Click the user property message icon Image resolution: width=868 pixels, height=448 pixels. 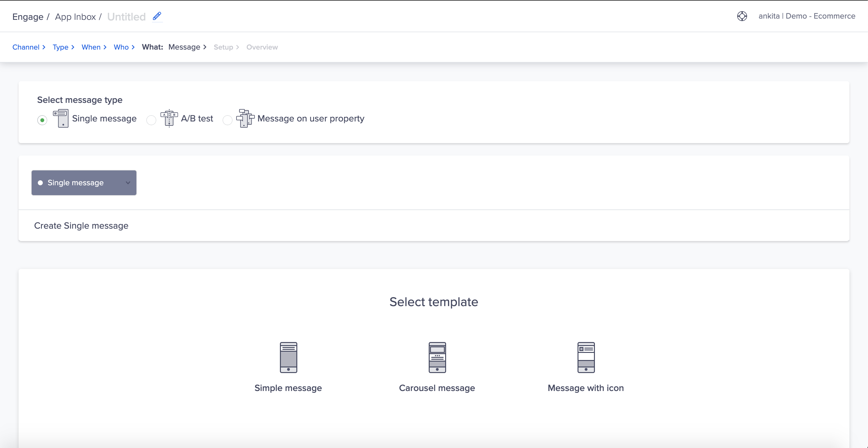click(x=245, y=118)
